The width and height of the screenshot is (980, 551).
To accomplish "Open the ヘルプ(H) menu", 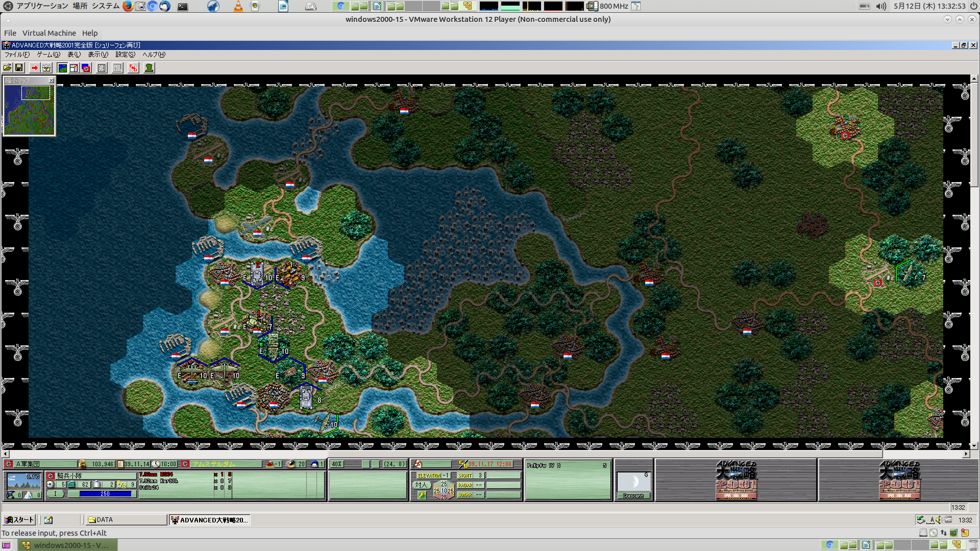I will [154, 55].
